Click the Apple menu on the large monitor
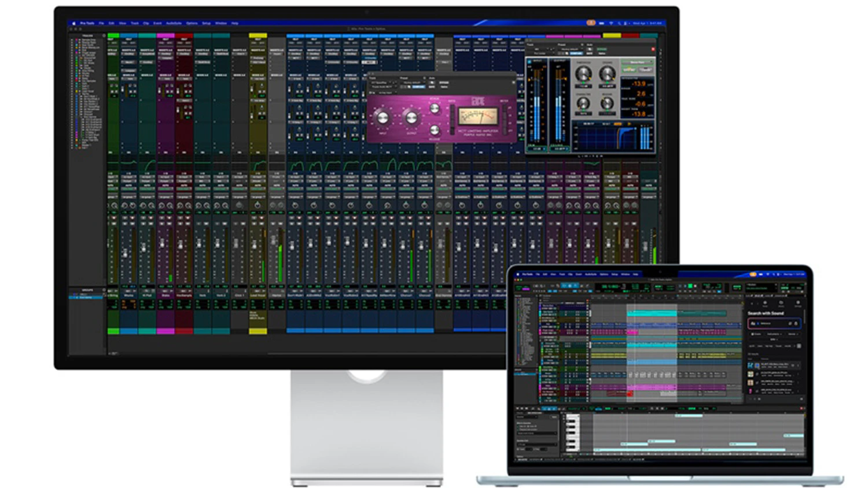The height and width of the screenshot is (488, 868). (73, 23)
